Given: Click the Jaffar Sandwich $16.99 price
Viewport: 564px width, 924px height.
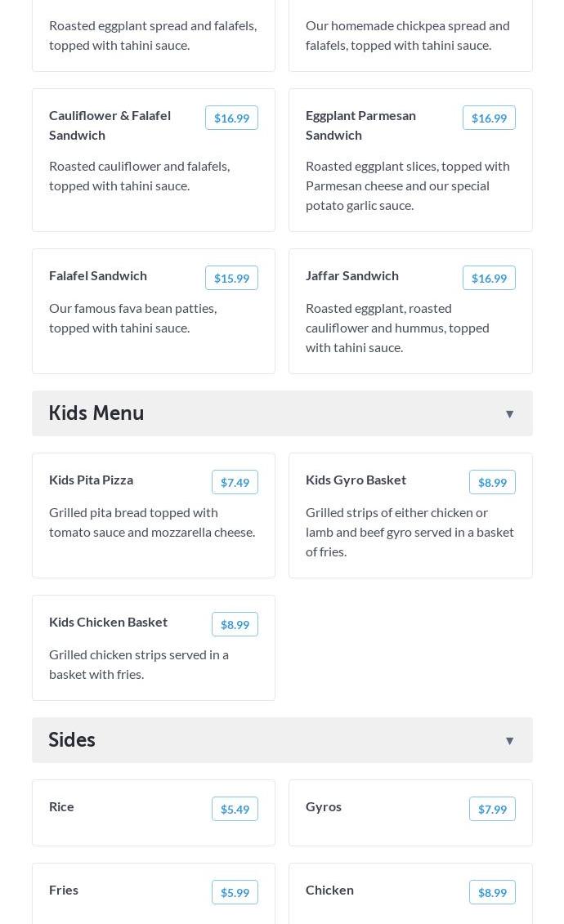Looking at the screenshot, I should [x=489, y=279].
